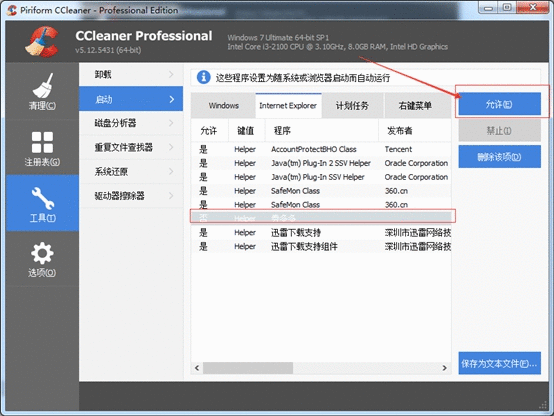Click the chevron next to 系统还原

pyautogui.click(x=171, y=171)
